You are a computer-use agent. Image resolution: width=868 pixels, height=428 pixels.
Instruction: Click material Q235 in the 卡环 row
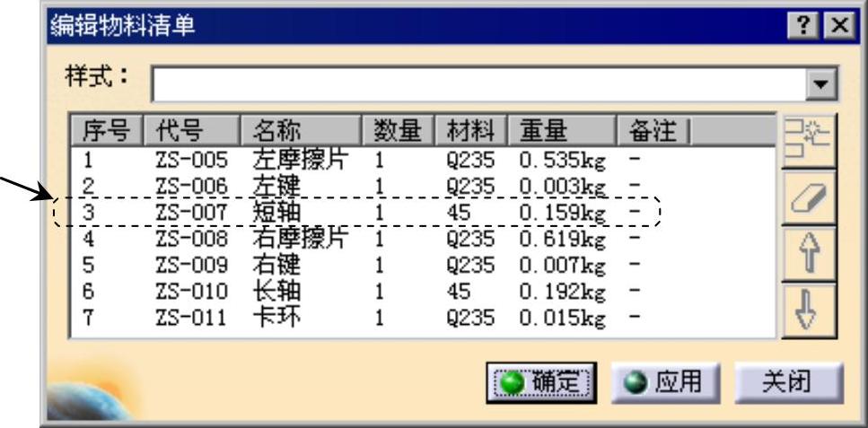(x=470, y=319)
